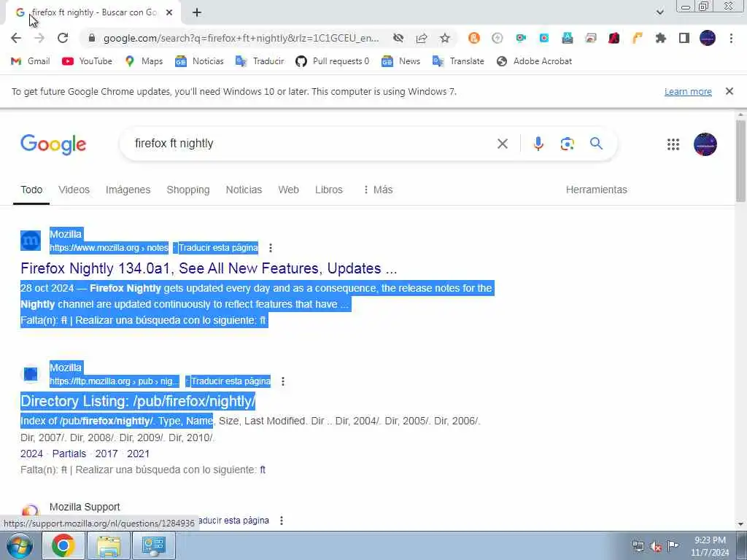Switch to the Videos tab
This screenshot has width=747, height=560.
pos(74,190)
